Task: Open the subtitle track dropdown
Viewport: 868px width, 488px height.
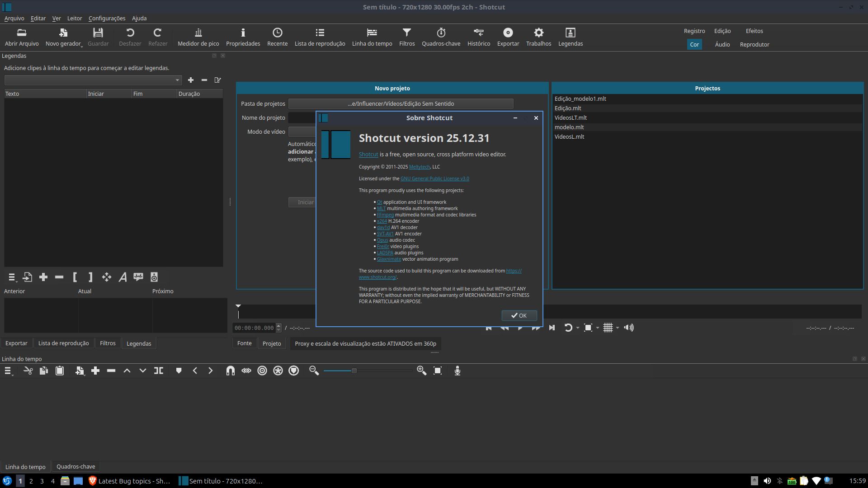Action: tap(93, 80)
